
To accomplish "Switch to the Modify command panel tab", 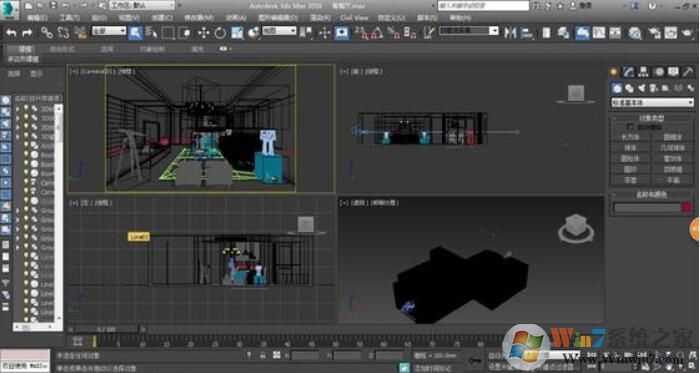I will 629,71.
